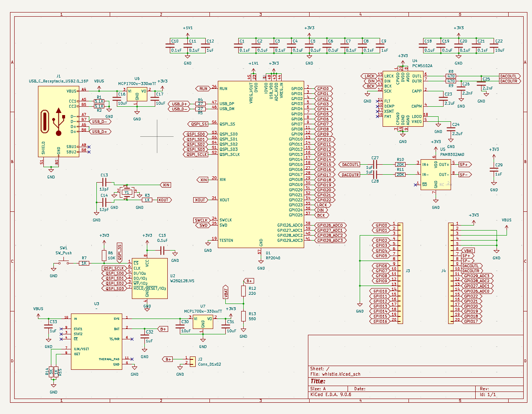Select the RP2040 U1 chip symbol
Screen dimensions: 532x414
click(261, 164)
